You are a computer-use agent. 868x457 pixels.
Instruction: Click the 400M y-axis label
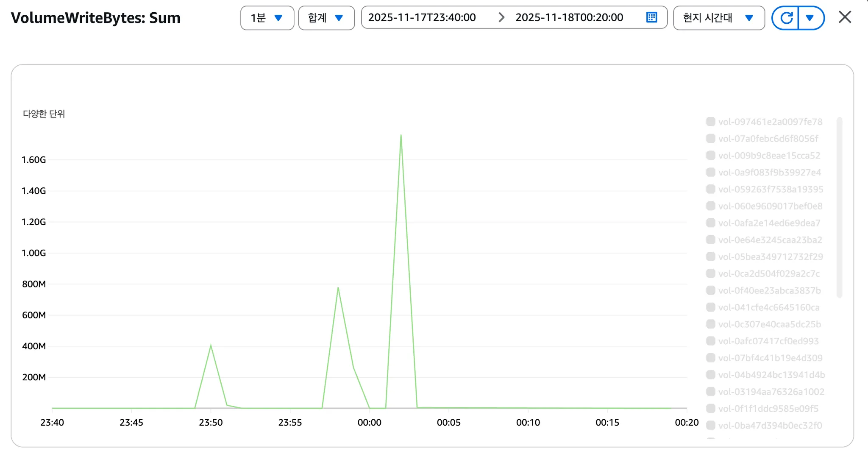(x=34, y=346)
